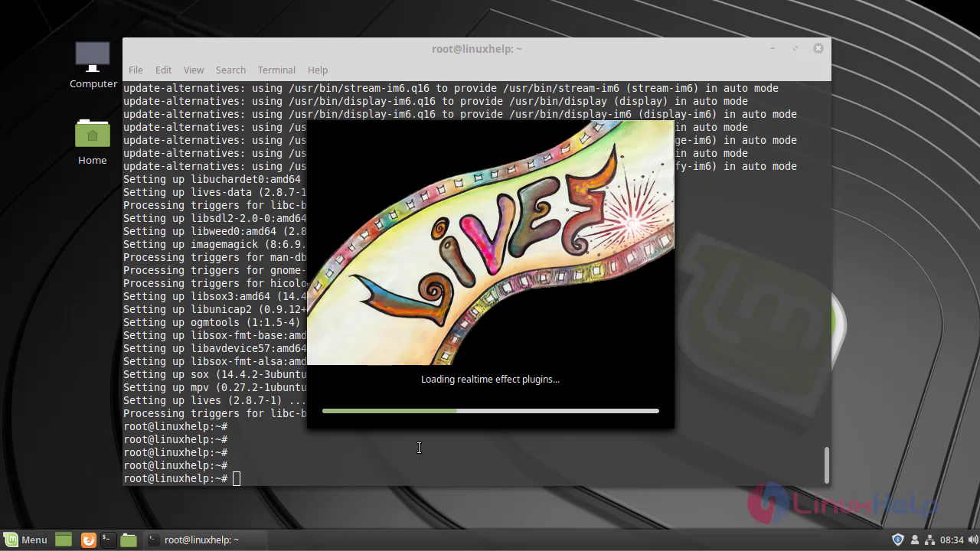This screenshot has height=551, width=980.
Task: Open the File menu in the terminal
Action: [136, 70]
